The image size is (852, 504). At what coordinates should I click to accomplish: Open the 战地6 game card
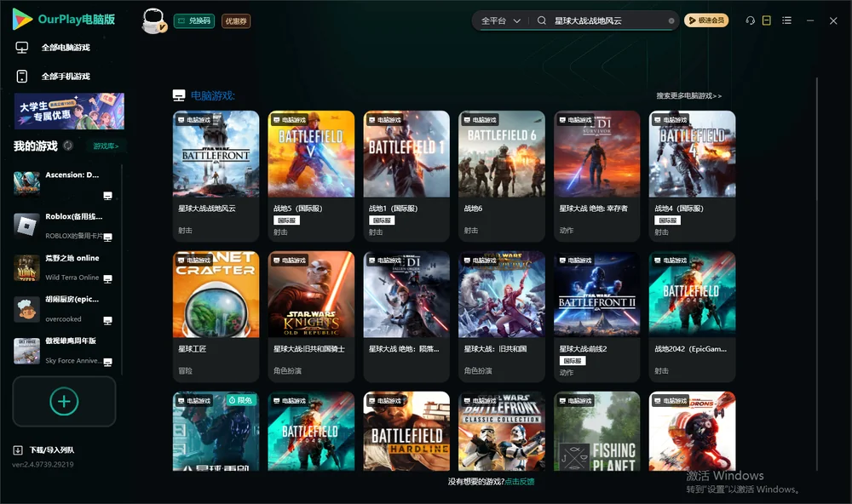tap(502, 176)
